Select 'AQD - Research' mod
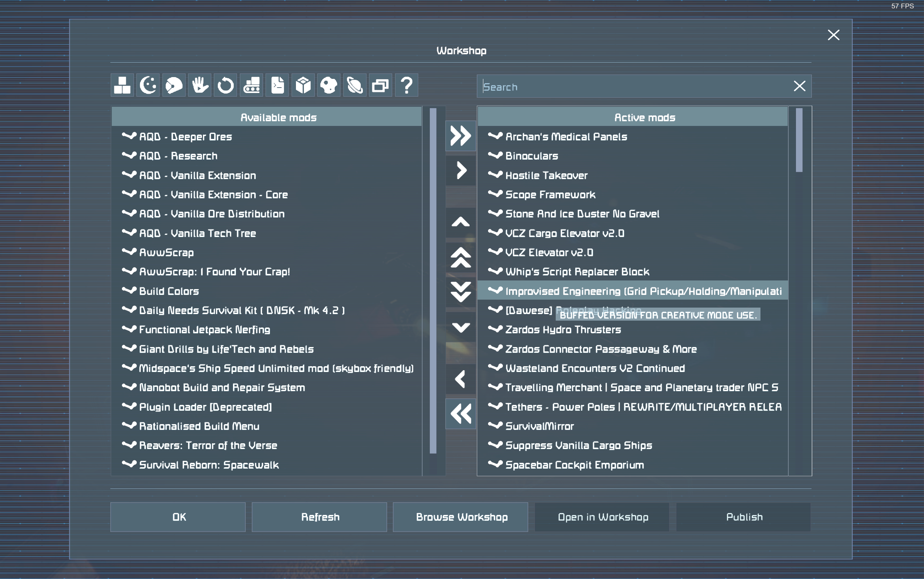The width and height of the screenshot is (924, 579). [267, 156]
